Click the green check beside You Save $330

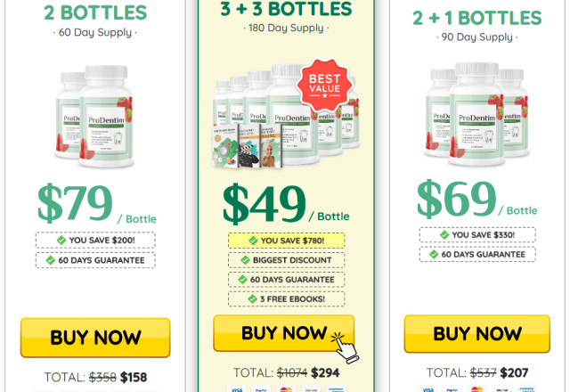tap(444, 234)
